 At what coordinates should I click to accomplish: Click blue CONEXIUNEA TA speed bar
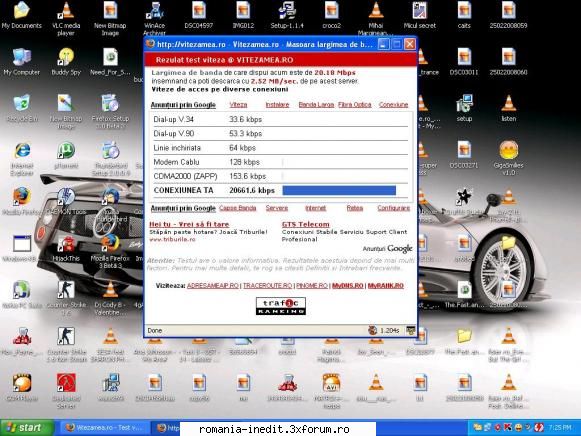click(339, 190)
